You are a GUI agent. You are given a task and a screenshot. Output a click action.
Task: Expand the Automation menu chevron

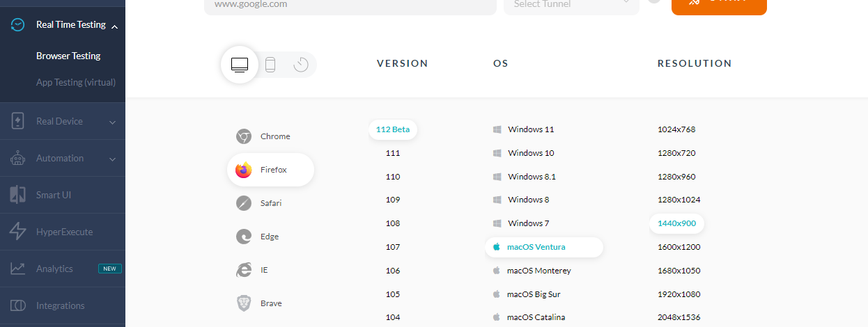click(x=113, y=159)
